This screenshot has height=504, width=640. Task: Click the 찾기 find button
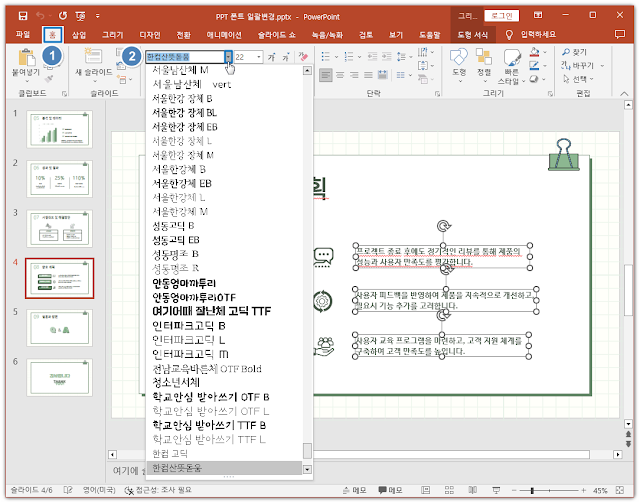tap(574, 52)
